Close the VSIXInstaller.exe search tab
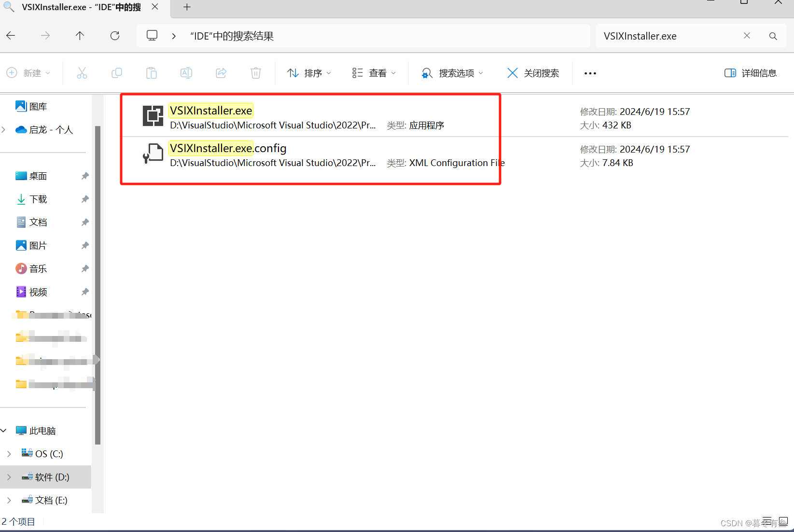The height and width of the screenshot is (532, 794). (155, 7)
